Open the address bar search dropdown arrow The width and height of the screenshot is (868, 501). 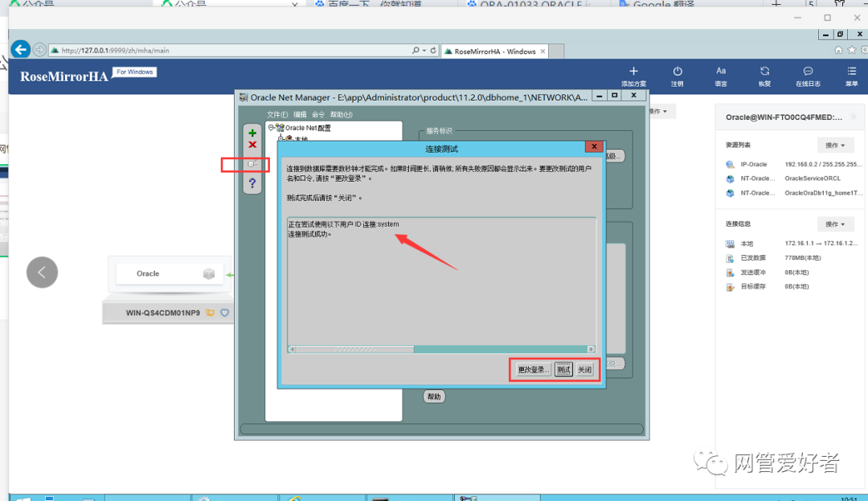pyautogui.click(x=424, y=50)
